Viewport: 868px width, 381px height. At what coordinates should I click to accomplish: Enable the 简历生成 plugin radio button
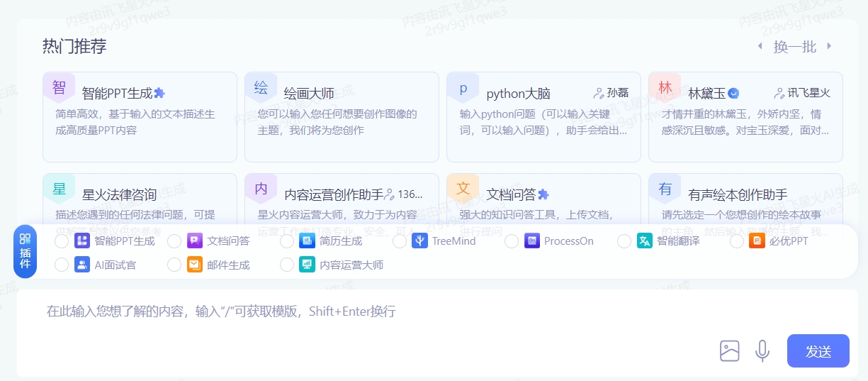tap(287, 241)
